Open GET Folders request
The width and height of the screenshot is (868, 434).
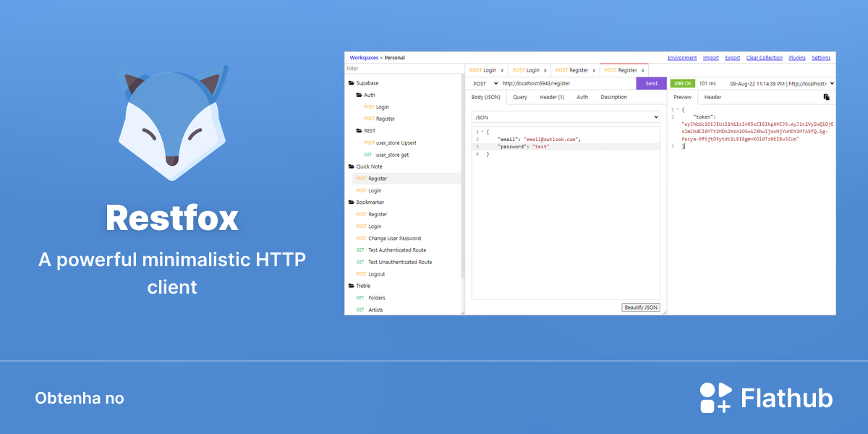(x=370, y=298)
